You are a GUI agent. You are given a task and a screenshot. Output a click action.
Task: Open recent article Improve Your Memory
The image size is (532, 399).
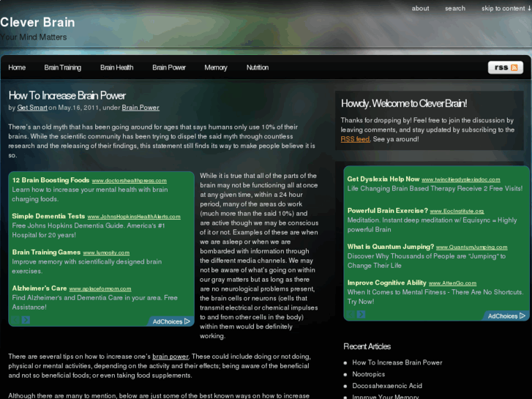click(x=386, y=397)
